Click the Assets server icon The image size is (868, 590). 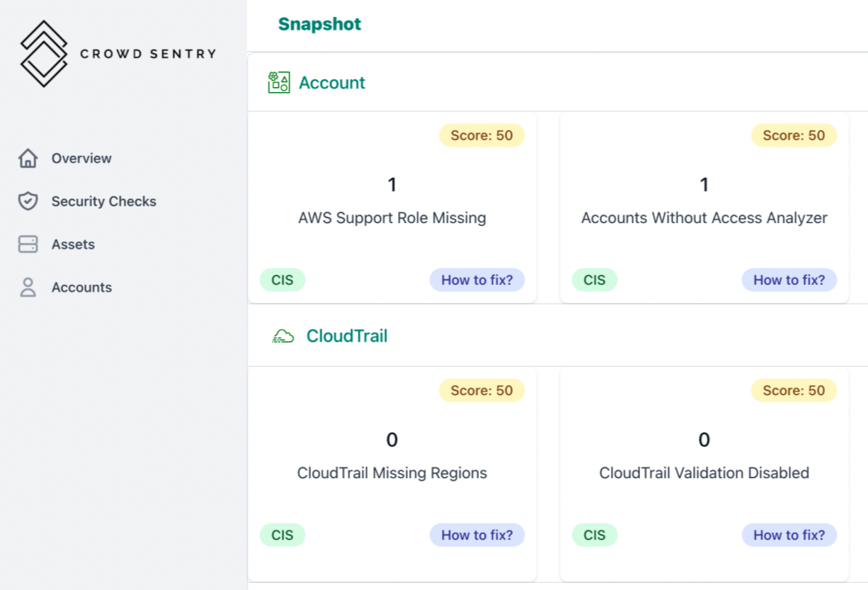pyautogui.click(x=28, y=244)
